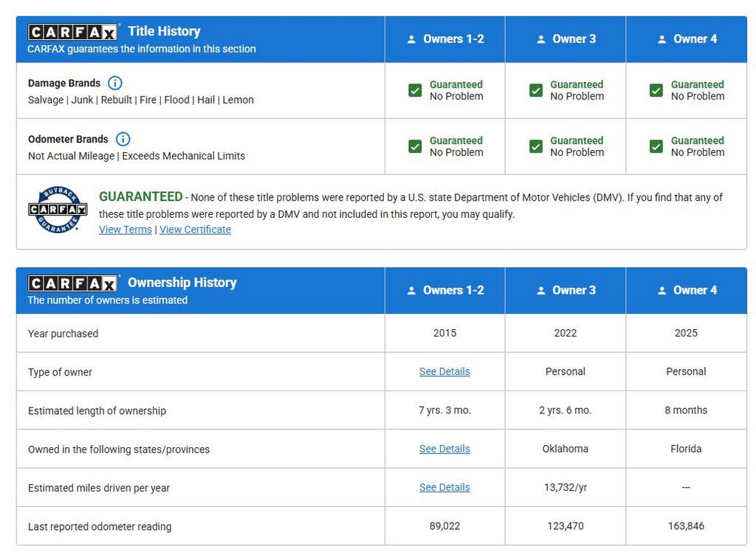Click Odometer Brands green checkmark for Owner 3
The width and height of the screenshot is (756, 555).
(536, 146)
